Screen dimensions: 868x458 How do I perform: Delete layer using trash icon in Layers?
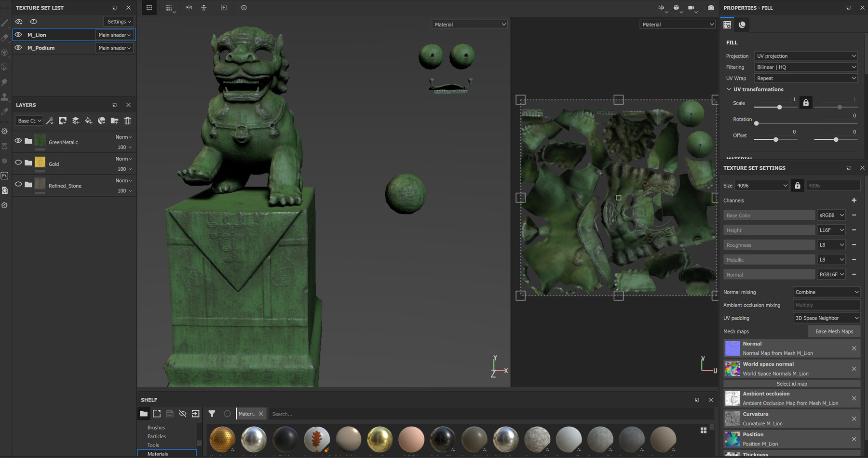127,121
